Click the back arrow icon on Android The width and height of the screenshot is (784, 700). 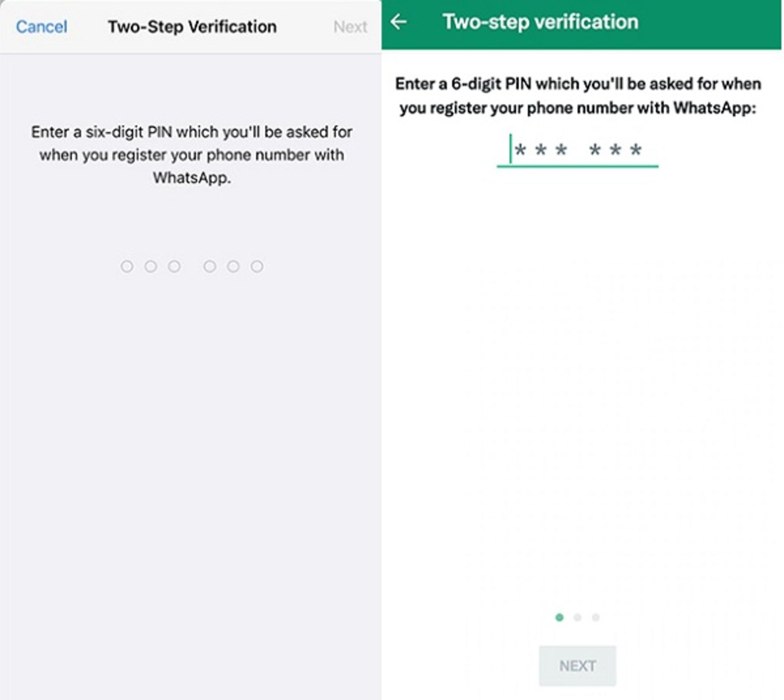click(x=399, y=18)
